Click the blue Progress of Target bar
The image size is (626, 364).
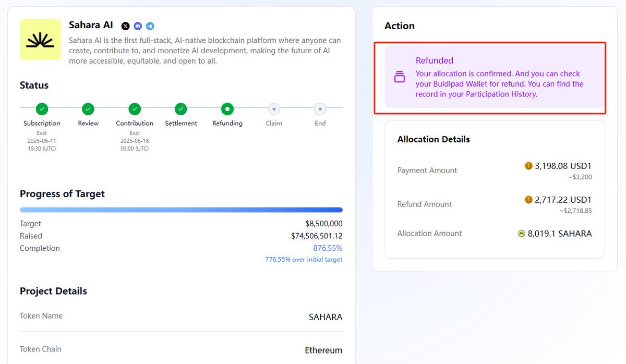point(181,210)
